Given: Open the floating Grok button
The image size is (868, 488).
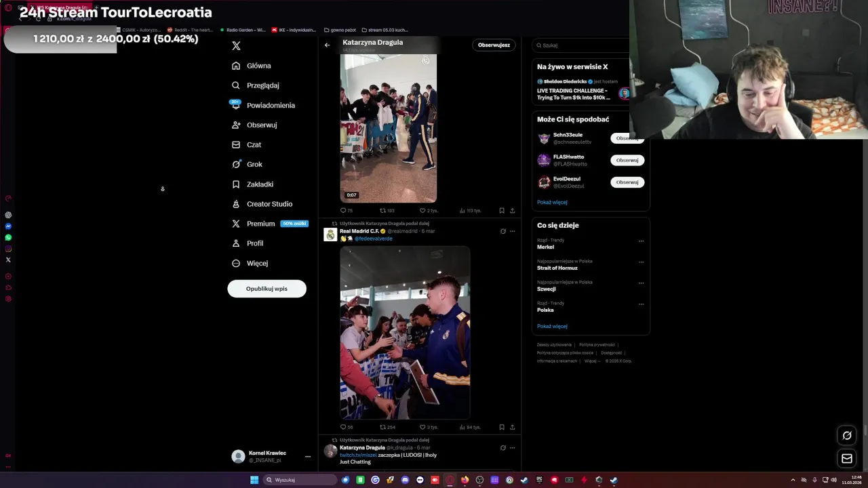Looking at the screenshot, I should (847, 436).
